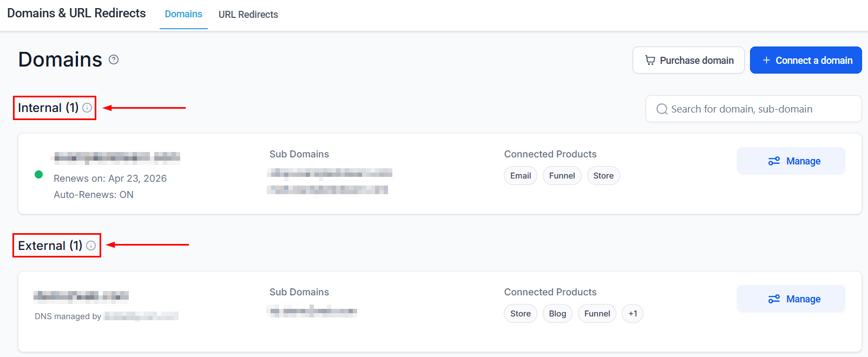Viewport: 868px width, 357px height.
Task: Click the Email tag of the internal domain
Action: click(521, 176)
